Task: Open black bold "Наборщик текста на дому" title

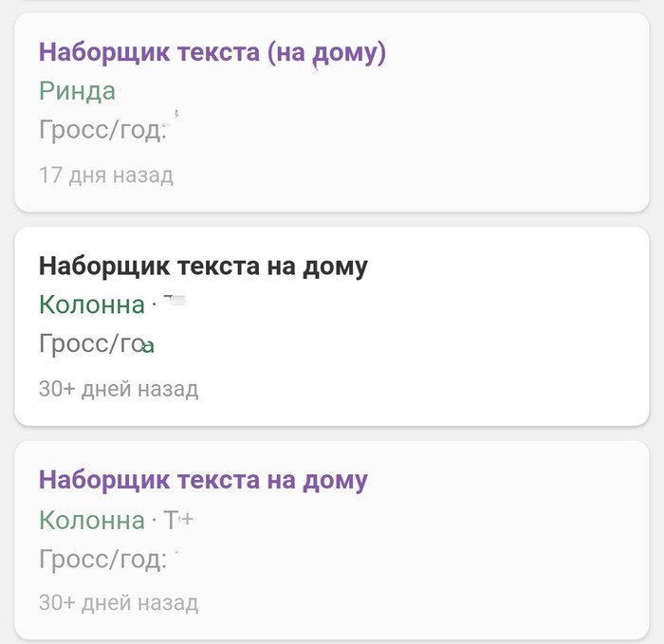Action: click(203, 267)
